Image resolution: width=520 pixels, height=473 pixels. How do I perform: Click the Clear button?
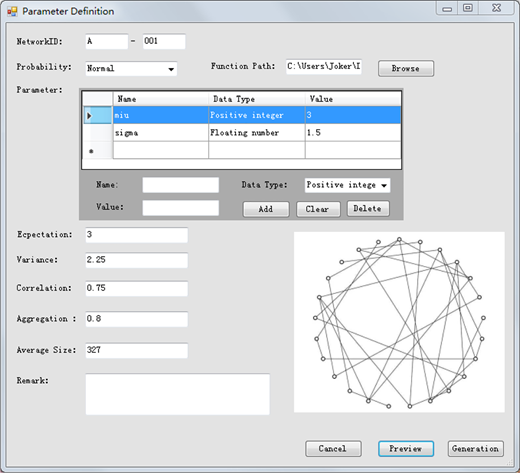318,209
